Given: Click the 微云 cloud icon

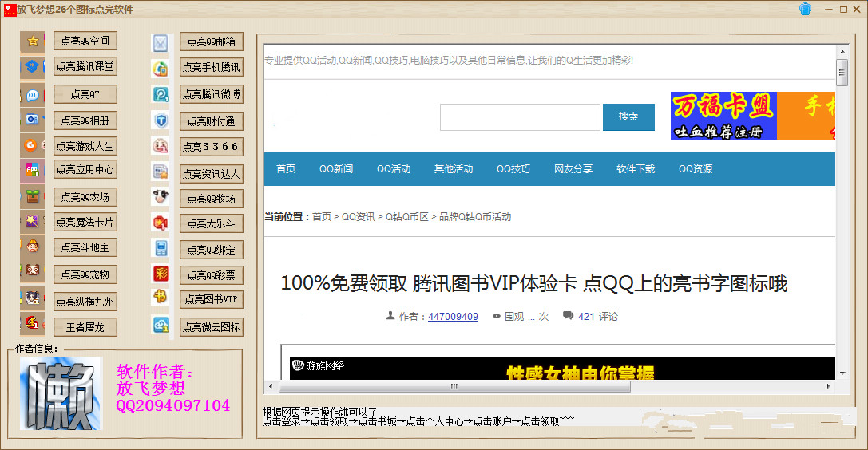Looking at the screenshot, I should point(161,325).
